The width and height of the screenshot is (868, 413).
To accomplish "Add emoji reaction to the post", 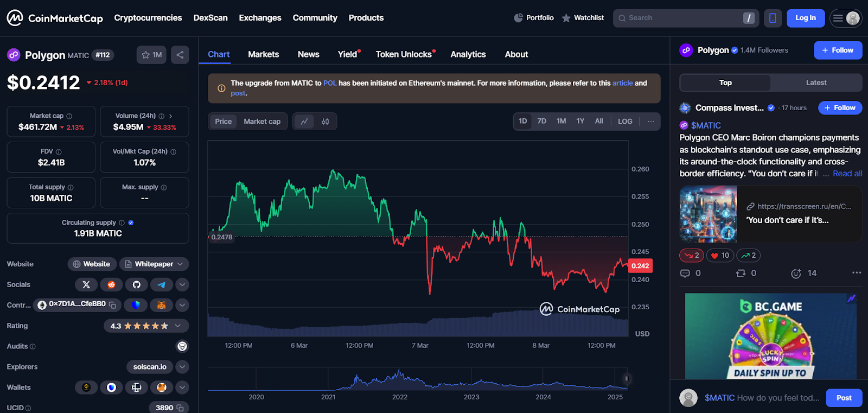I will point(796,274).
